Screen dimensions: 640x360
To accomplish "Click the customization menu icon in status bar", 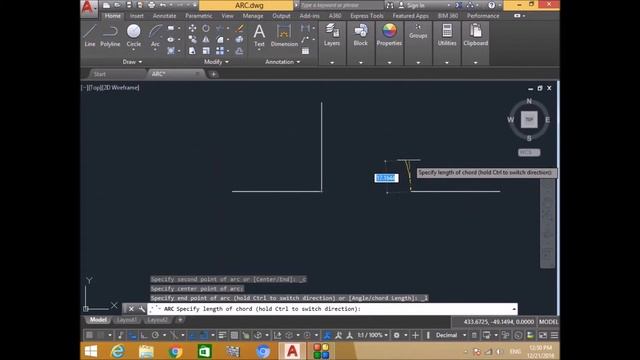I will tap(554, 335).
